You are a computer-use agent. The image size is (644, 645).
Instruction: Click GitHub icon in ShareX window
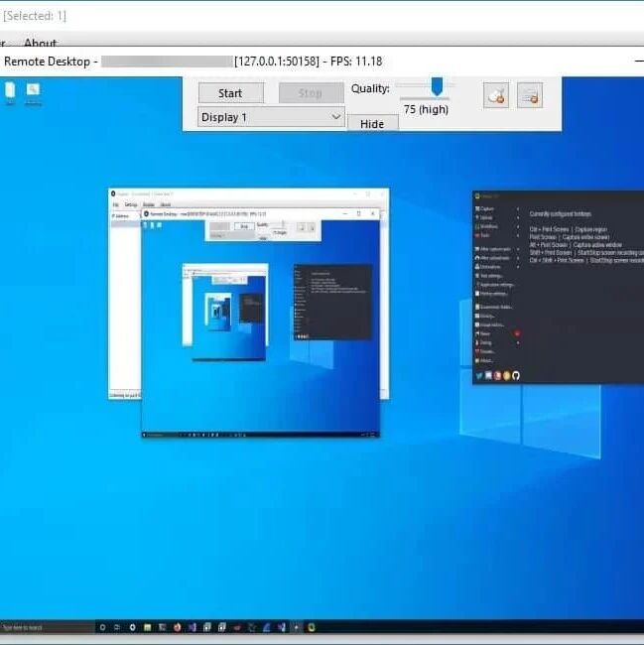pos(516,375)
